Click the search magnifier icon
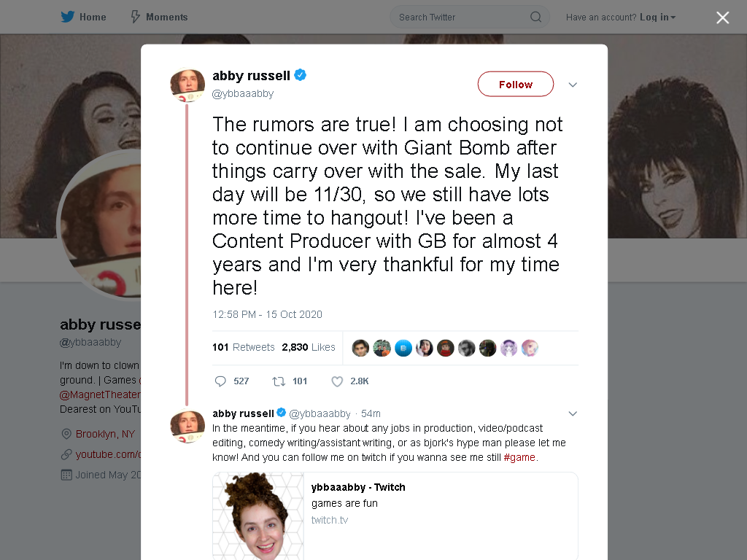747x560 pixels. [535, 17]
